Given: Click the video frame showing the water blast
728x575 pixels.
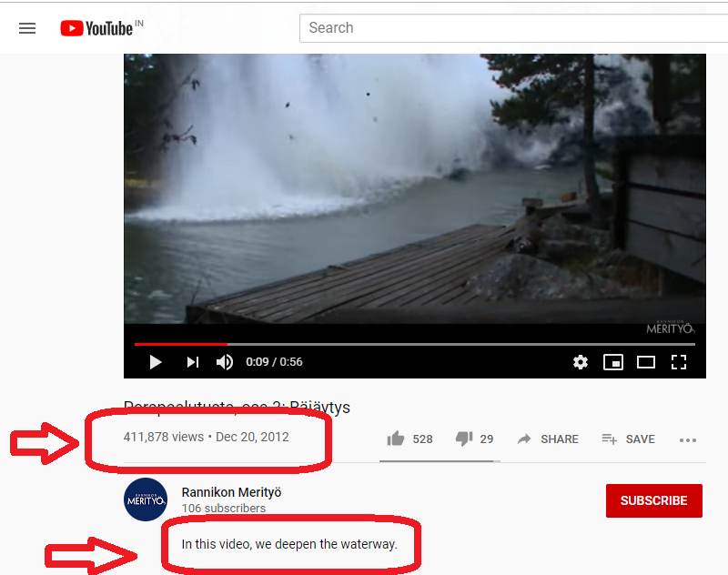Looking at the screenshot, I should [x=415, y=188].
